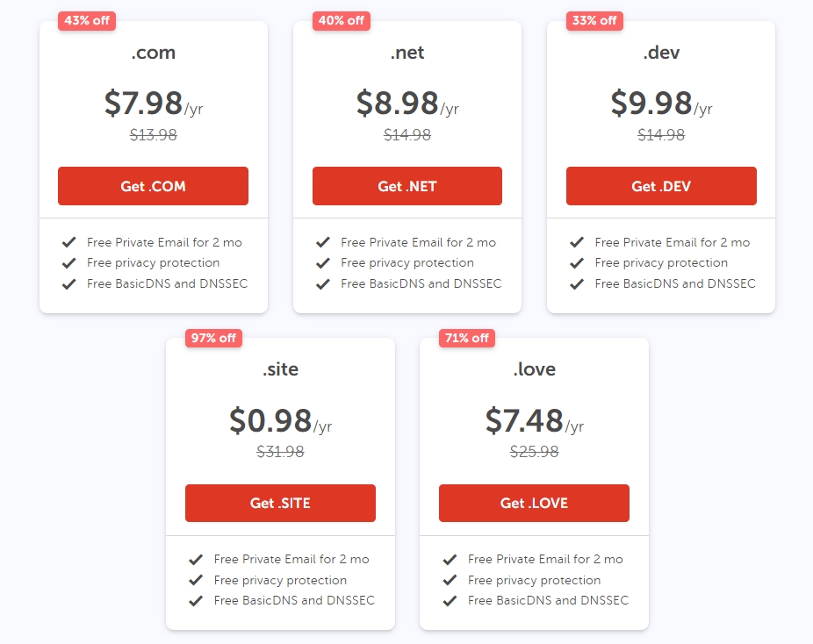
Task: Open the 71% off badge on .love
Action: click(x=467, y=339)
